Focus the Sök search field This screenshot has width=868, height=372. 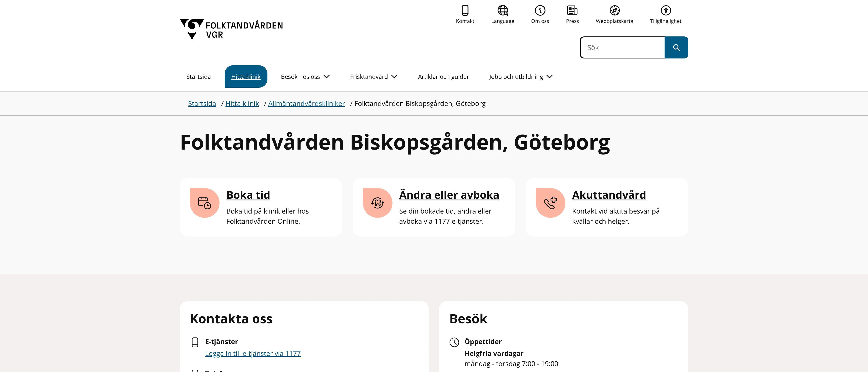coord(622,47)
